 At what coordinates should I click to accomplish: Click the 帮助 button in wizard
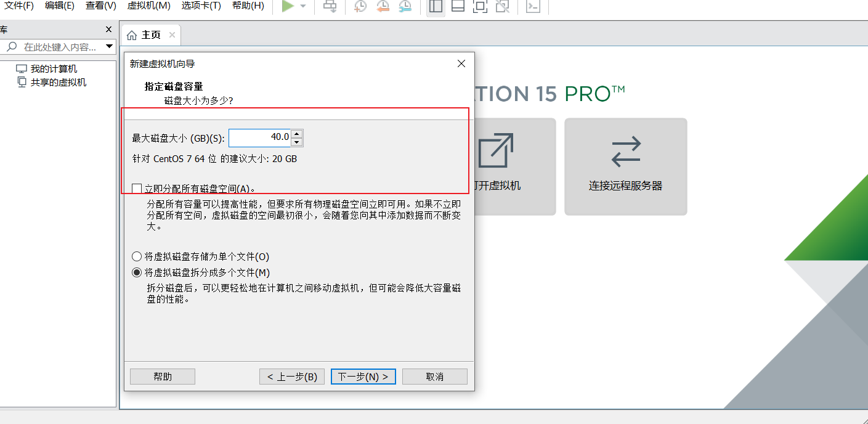(x=163, y=377)
